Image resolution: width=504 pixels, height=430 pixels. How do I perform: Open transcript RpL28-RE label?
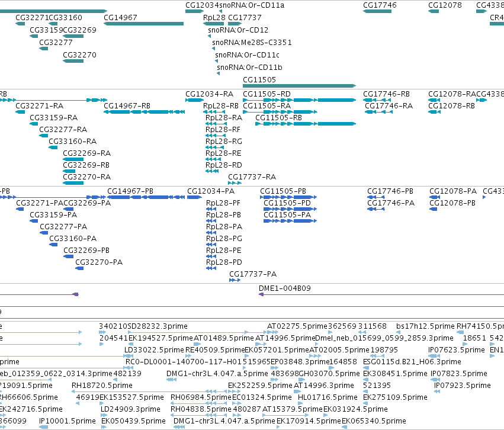pos(223,153)
